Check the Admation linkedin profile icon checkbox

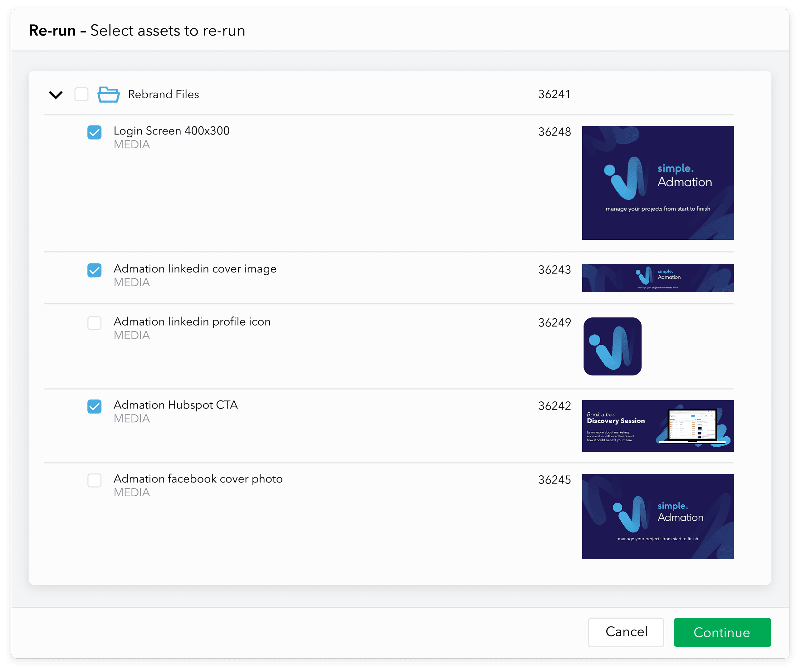pyautogui.click(x=94, y=323)
